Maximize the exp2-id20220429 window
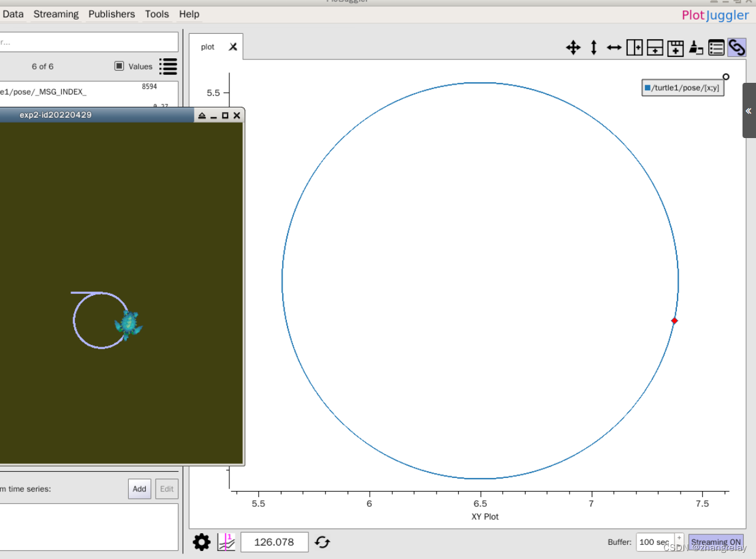Screen dimensions: 756x559 pyautogui.click(x=225, y=115)
